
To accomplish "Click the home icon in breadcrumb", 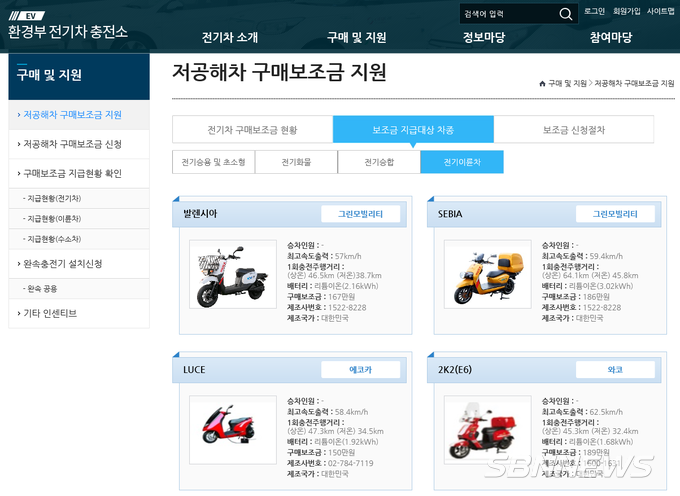I will pos(542,84).
